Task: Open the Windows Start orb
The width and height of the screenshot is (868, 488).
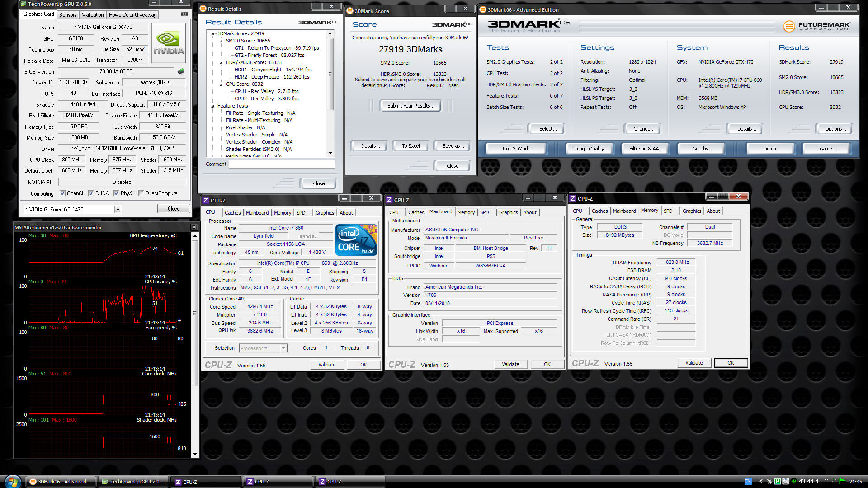Action: [x=12, y=481]
